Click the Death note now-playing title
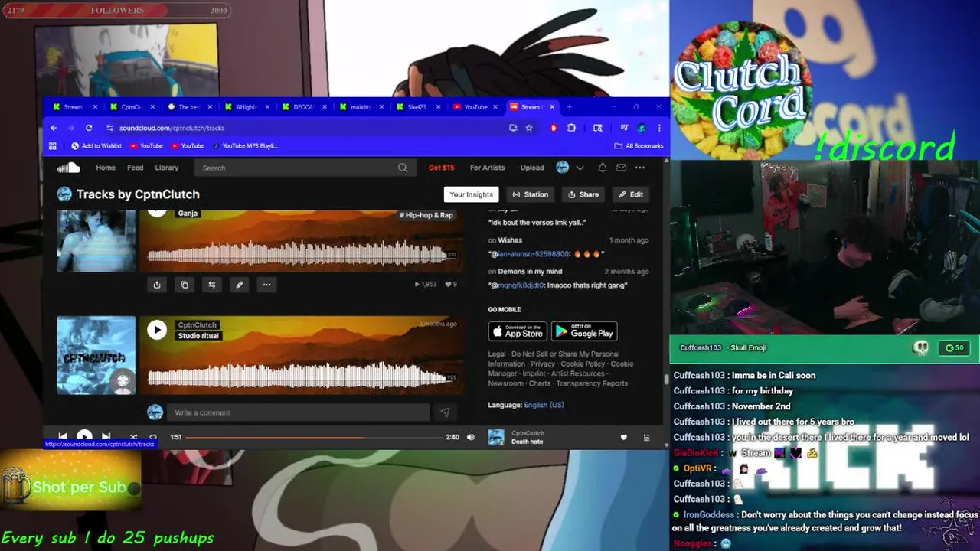The width and height of the screenshot is (980, 551). [x=527, y=442]
